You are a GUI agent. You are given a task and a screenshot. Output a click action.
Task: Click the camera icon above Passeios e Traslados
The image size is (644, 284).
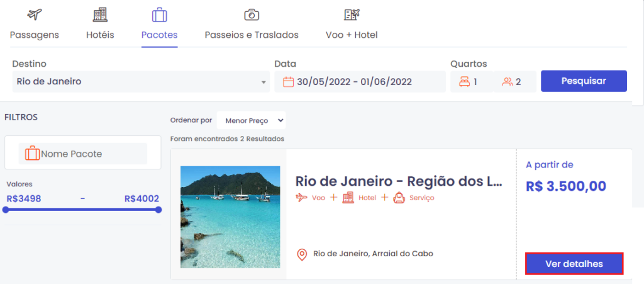[252, 14]
